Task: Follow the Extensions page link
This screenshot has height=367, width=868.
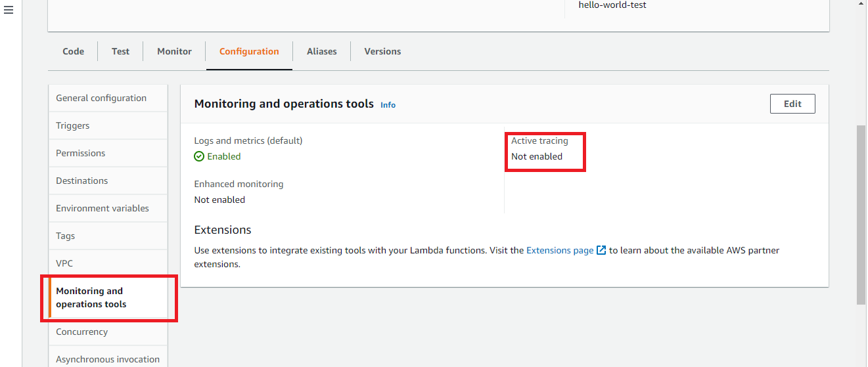Action: [x=560, y=250]
